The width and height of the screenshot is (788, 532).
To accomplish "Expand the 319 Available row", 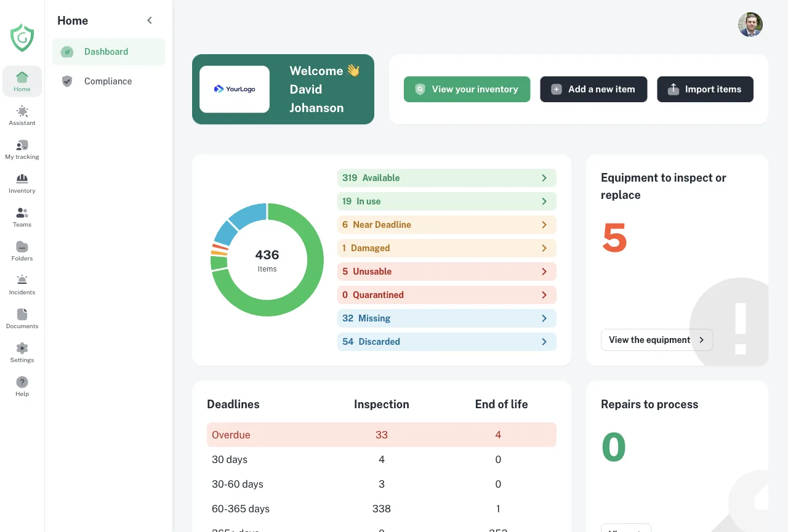I will (447, 178).
